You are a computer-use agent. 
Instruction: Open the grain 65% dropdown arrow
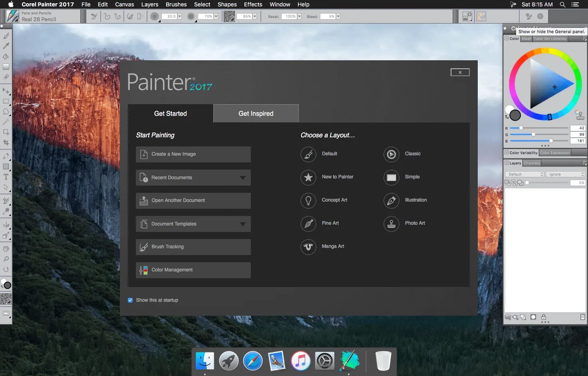(254, 16)
